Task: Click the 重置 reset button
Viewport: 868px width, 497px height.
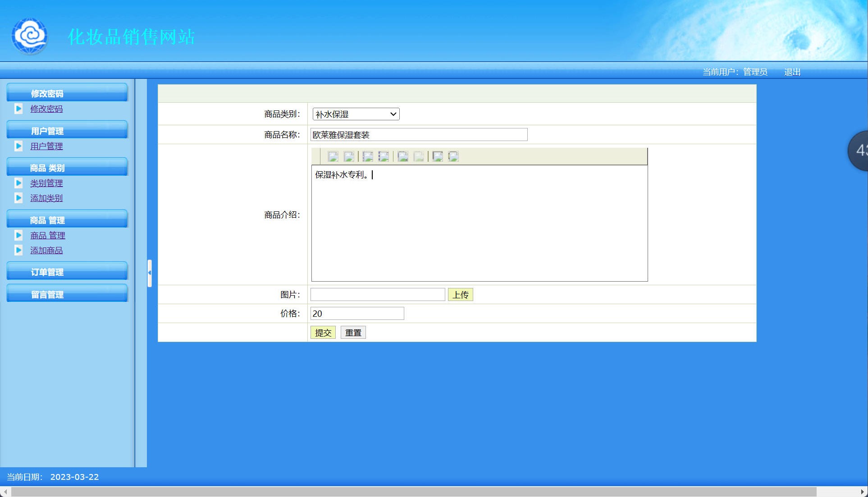Action: coord(353,333)
